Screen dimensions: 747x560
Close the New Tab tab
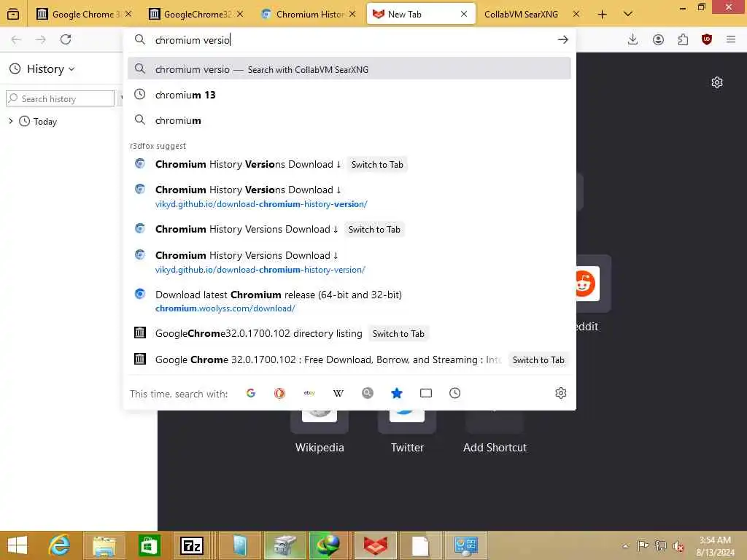pyautogui.click(x=463, y=15)
